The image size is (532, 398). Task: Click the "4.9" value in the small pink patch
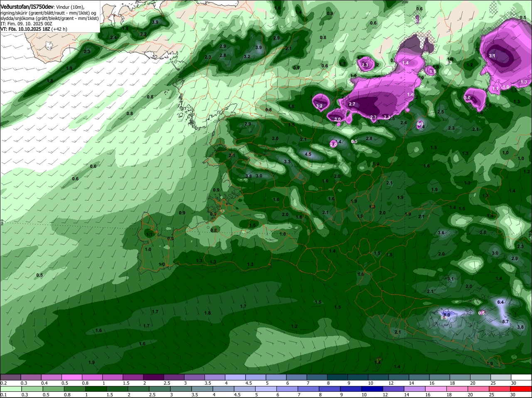pyautogui.click(x=420, y=124)
